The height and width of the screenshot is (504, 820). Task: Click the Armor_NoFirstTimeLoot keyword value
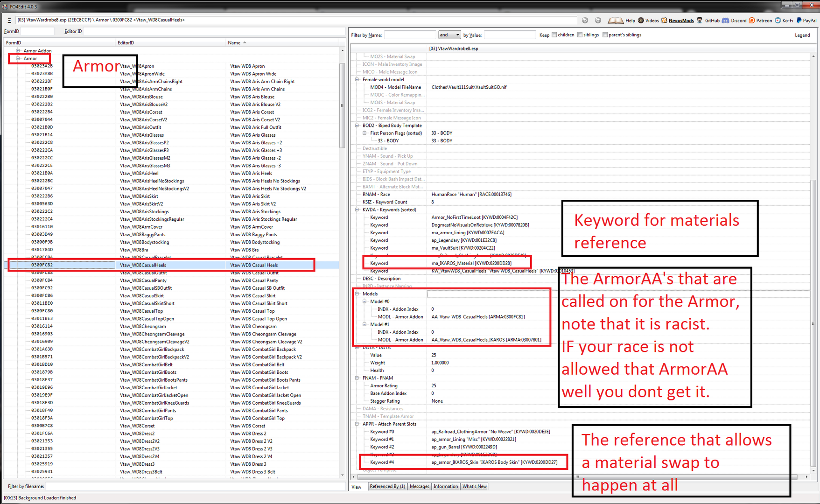point(474,217)
